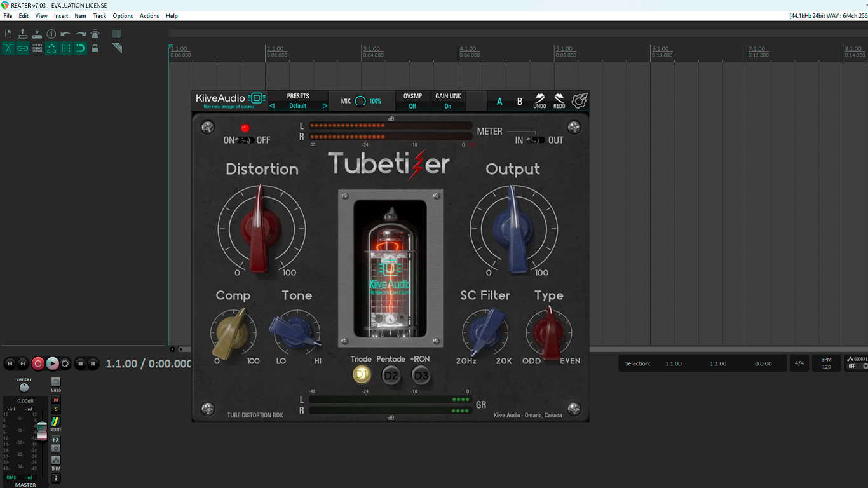Click previous preset left arrow
The height and width of the screenshot is (488, 868).
[x=272, y=106]
